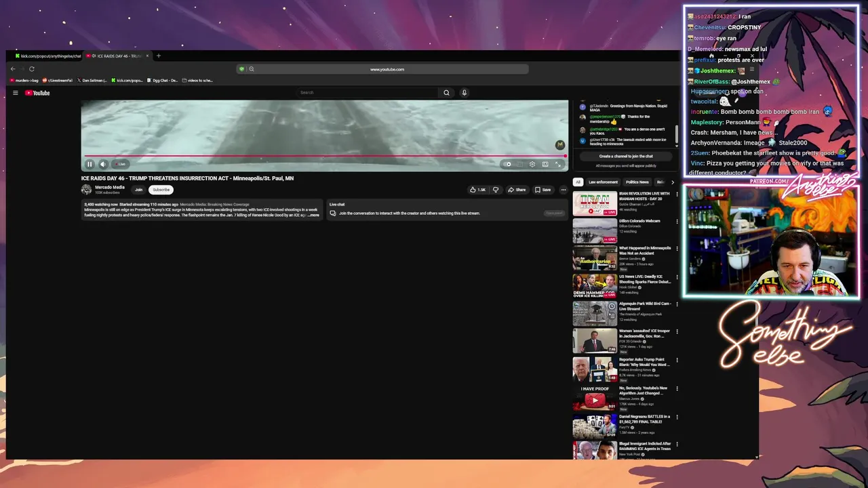868x488 pixels.
Task: Subscribe to Mercado Media
Action: [x=161, y=190]
